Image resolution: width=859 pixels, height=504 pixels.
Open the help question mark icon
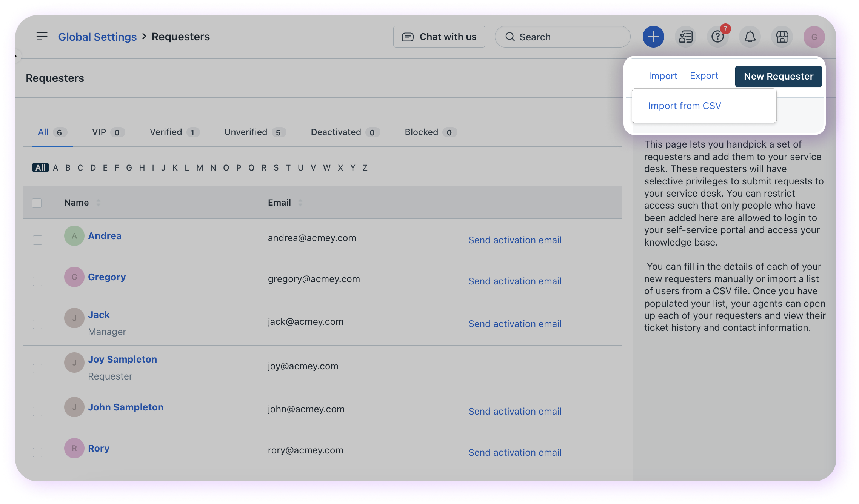717,37
